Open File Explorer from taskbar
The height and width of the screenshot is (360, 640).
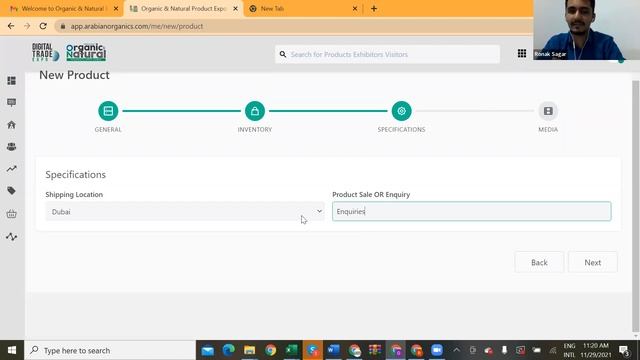(x=249, y=350)
